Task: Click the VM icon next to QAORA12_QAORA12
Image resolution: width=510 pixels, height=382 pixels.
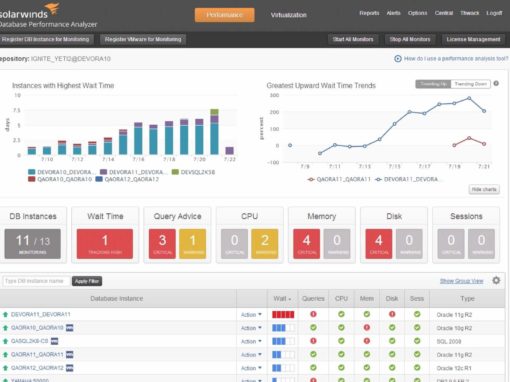Action: click(69, 368)
